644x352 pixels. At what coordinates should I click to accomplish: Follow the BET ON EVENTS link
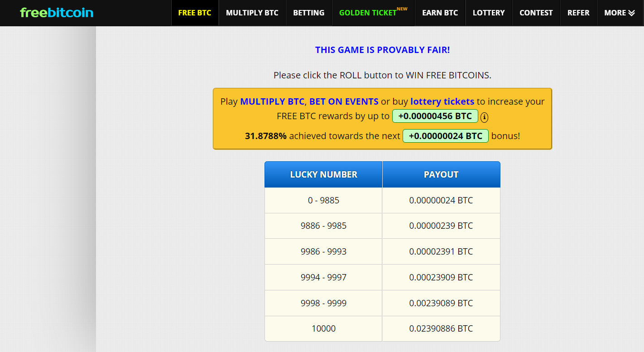pos(344,101)
